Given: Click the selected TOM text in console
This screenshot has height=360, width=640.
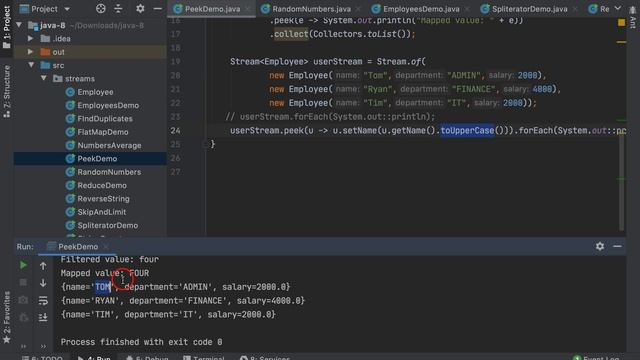Looking at the screenshot, I should pyautogui.click(x=103, y=287).
